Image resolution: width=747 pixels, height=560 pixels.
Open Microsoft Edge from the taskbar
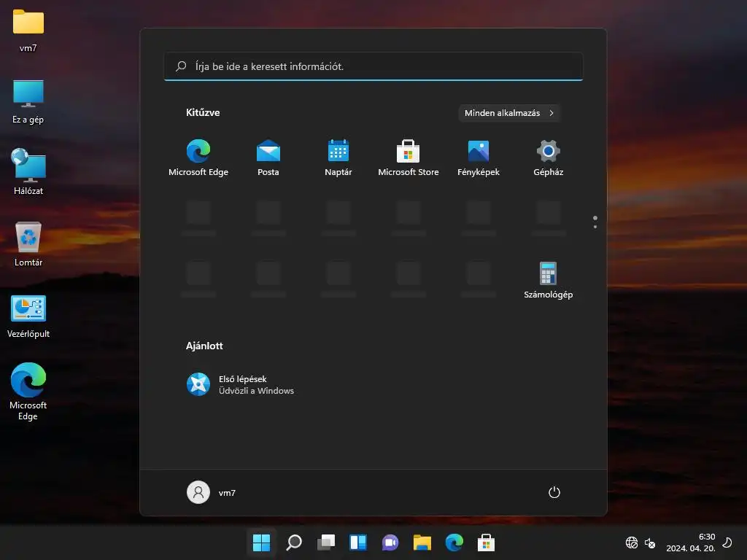pyautogui.click(x=454, y=542)
